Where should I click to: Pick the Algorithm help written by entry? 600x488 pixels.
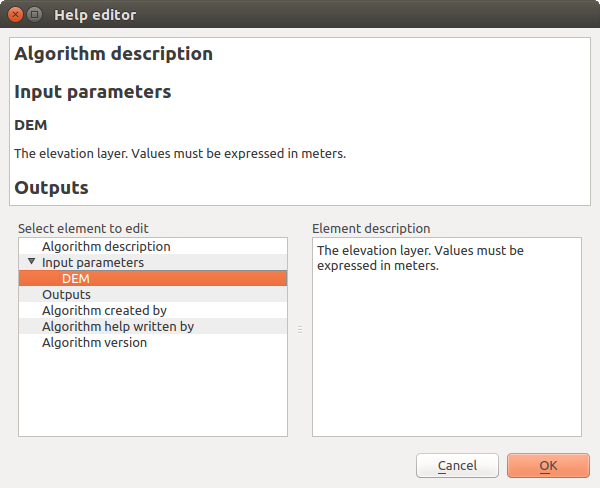(x=117, y=326)
